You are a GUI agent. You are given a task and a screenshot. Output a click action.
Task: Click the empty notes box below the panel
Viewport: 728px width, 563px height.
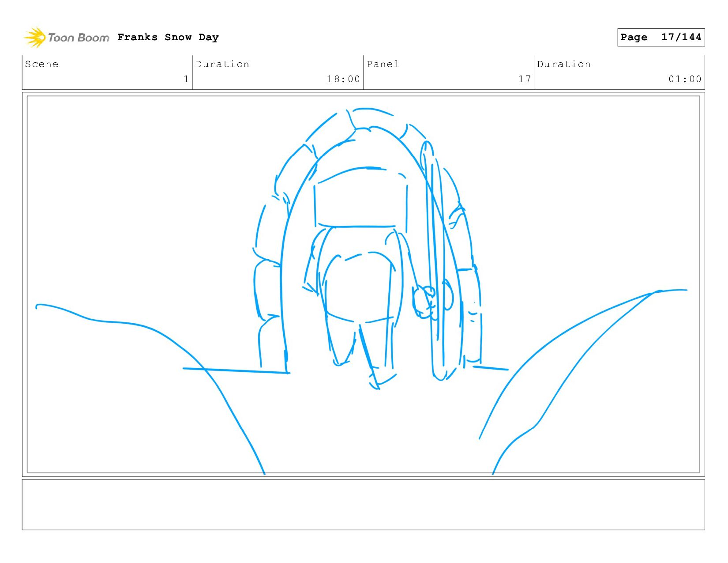(364, 505)
